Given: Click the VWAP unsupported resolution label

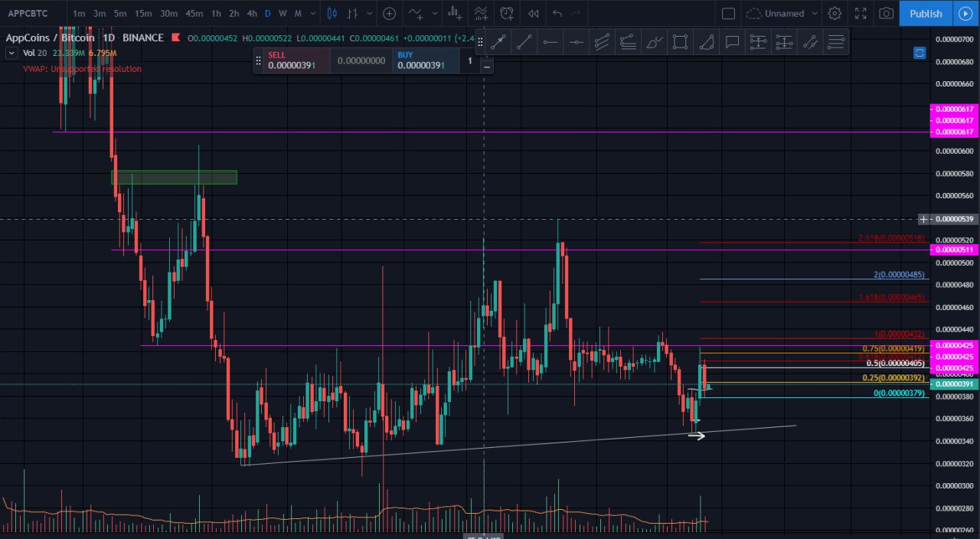Looking at the screenshot, I should [82, 69].
